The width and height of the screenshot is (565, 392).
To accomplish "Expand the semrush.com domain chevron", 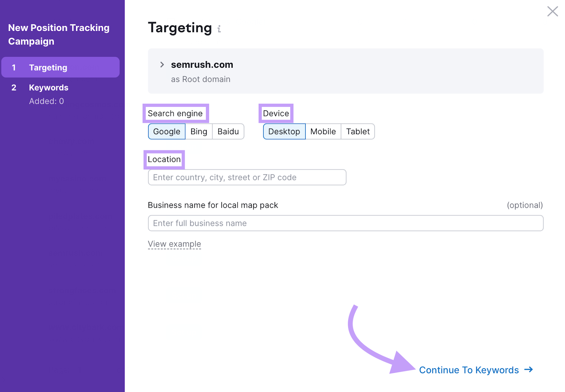I will point(162,65).
